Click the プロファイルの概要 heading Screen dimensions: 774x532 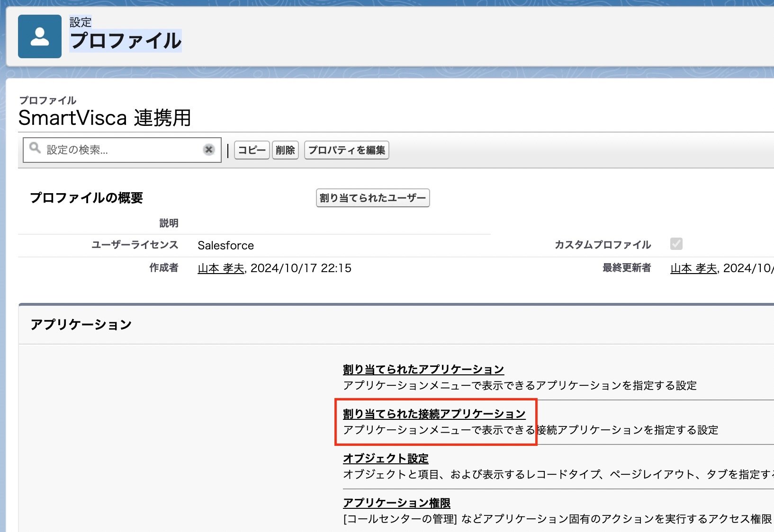tap(86, 198)
